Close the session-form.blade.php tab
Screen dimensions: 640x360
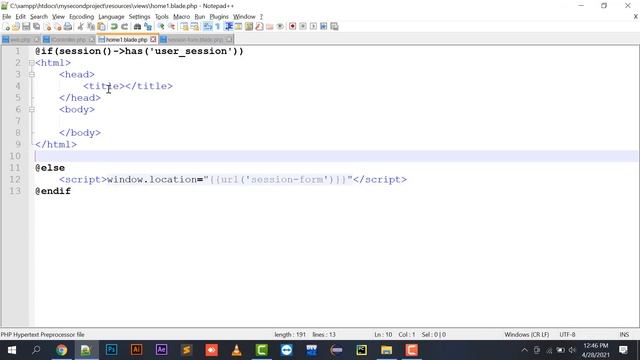pos(229,40)
